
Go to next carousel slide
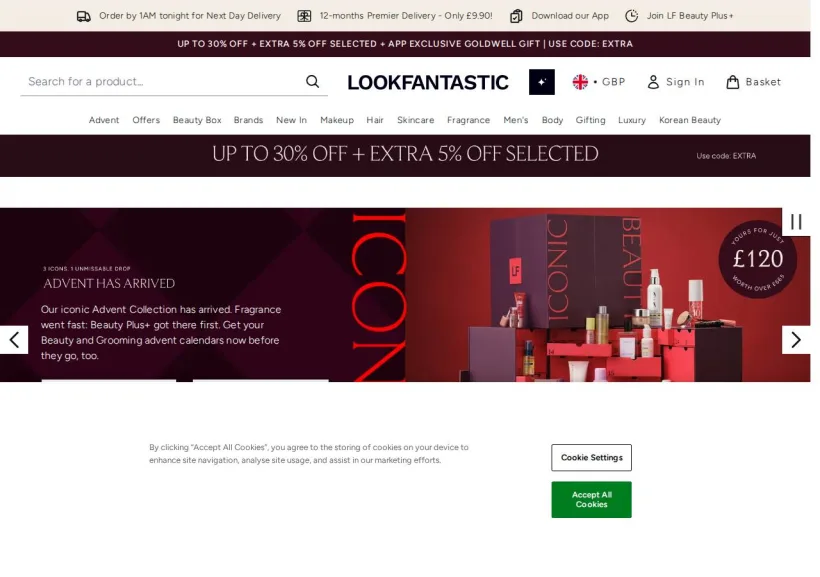click(x=796, y=340)
